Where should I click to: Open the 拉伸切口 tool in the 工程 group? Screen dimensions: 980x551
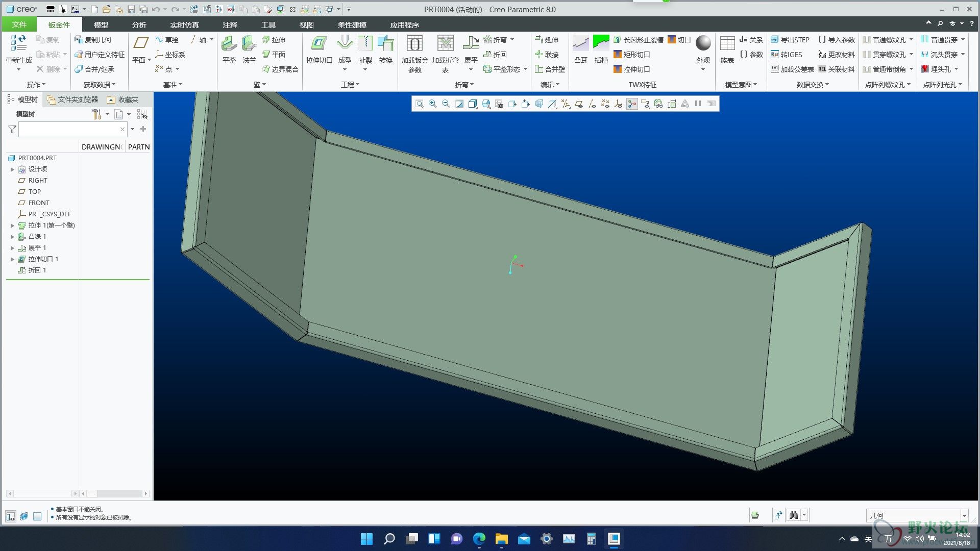tap(319, 49)
